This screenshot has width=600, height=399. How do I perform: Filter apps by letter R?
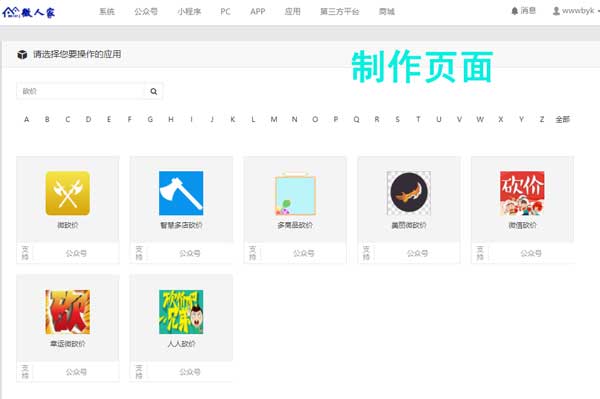pyautogui.click(x=377, y=119)
